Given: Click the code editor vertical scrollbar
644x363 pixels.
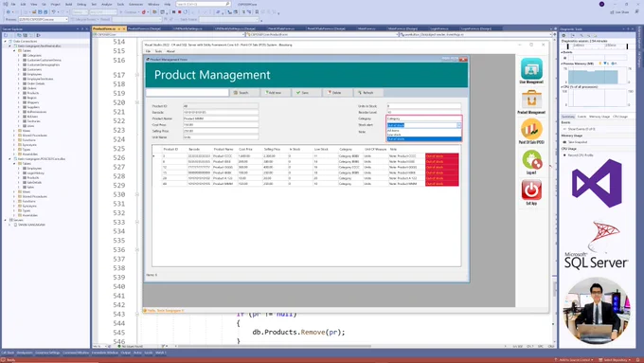Looking at the screenshot, I should click(554, 190).
